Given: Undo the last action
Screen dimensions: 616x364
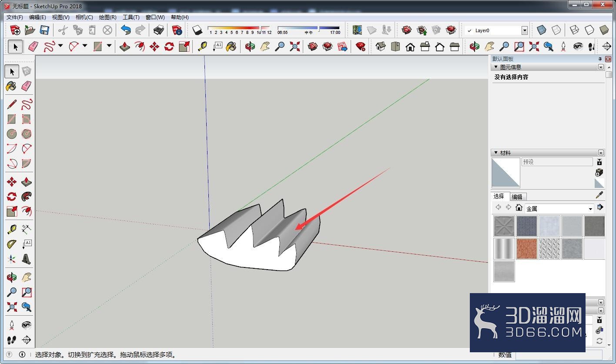Looking at the screenshot, I should click(x=126, y=30).
